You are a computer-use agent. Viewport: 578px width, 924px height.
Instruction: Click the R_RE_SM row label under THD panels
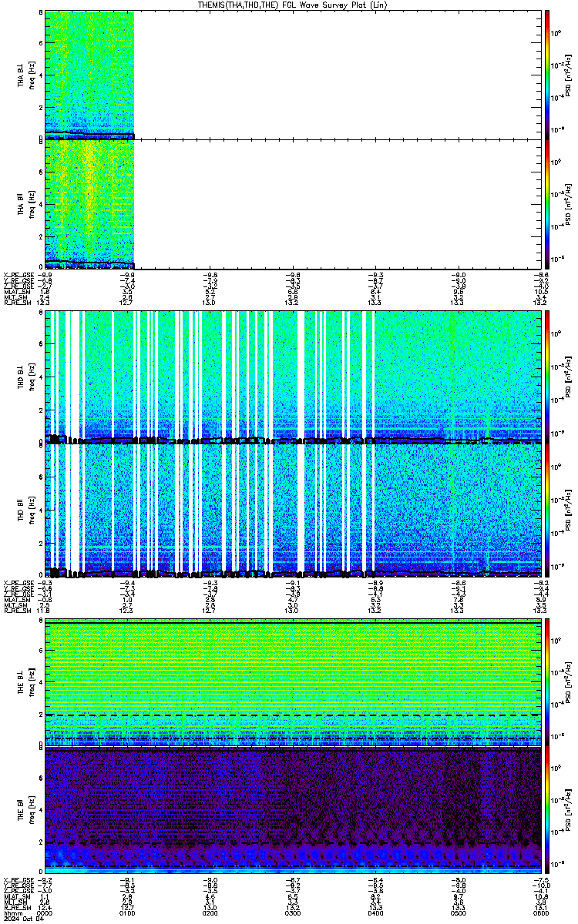(x=16, y=610)
